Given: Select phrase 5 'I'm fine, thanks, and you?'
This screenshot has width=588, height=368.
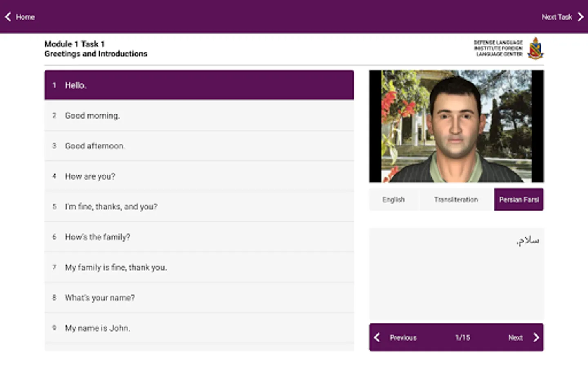Looking at the screenshot, I should (199, 206).
